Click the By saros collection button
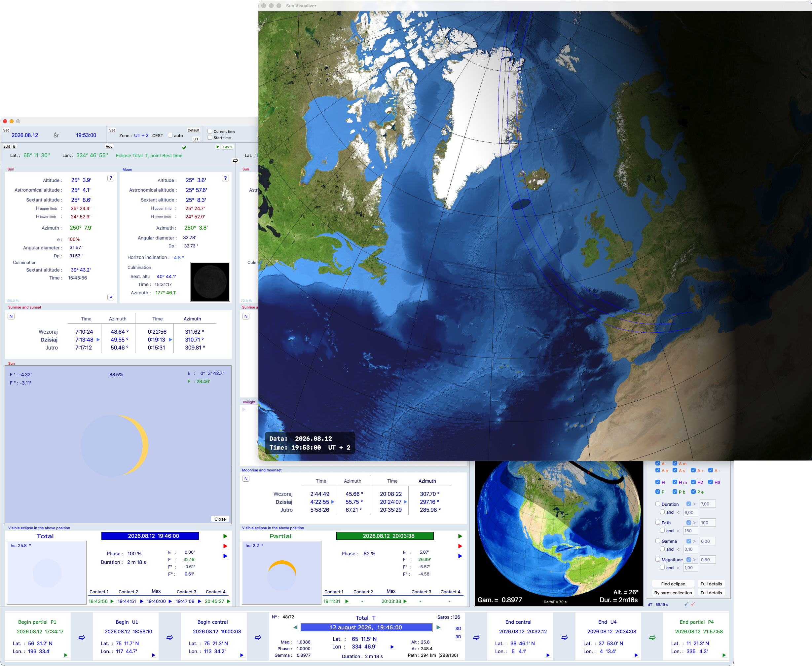The image size is (812, 666). [673, 592]
